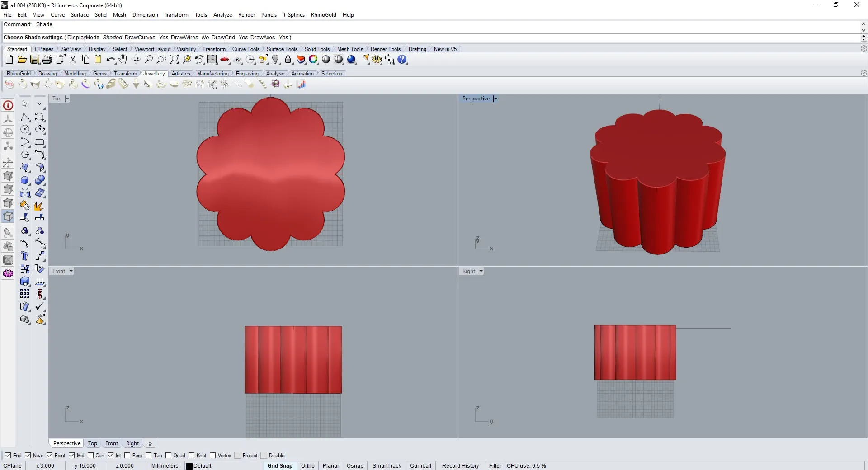This screenshot has width=868, height=470.
Task: Switch to the Curve Tools tab
Action: pyautogui.click(x=245, y=49)
